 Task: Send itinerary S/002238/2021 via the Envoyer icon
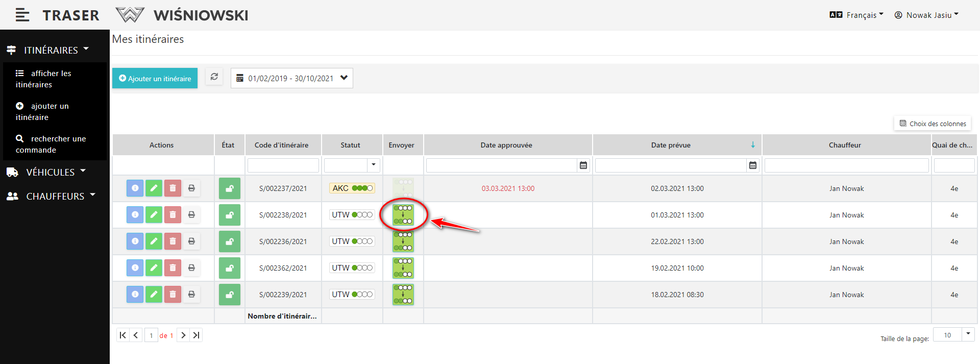pyautogui.click(x=403, y=215)
